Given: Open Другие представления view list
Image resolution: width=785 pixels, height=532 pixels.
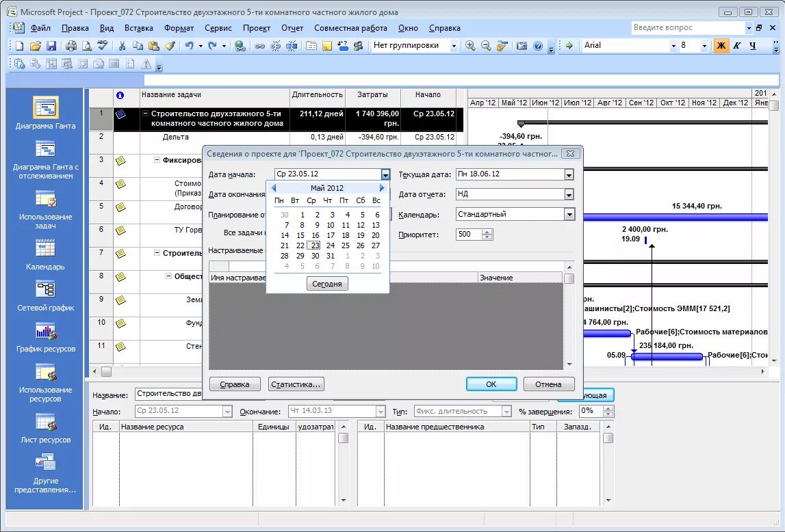Looking at the screenshot, I should click(x=46, y=473).
